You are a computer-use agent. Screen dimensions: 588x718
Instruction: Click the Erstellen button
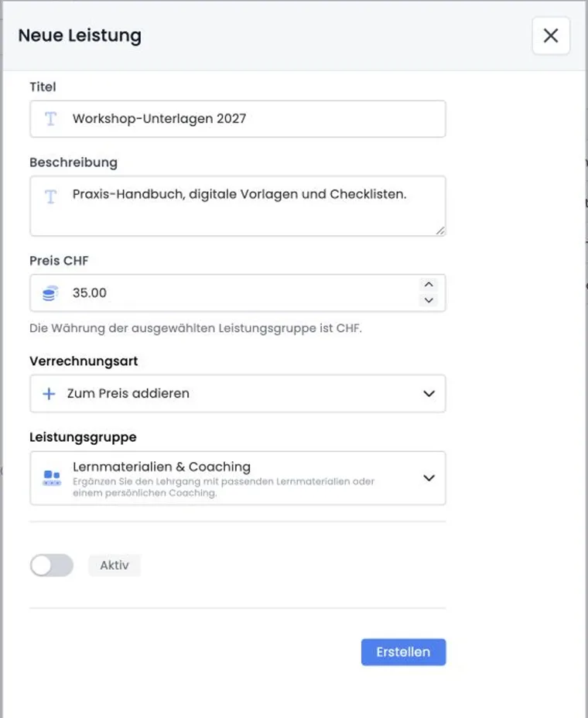(x=403, y=652)
